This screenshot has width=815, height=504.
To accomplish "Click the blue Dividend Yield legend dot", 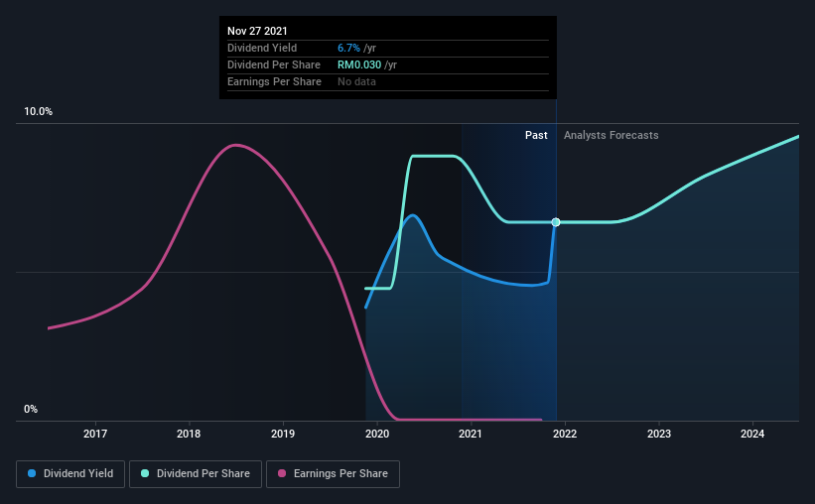I will [x=32, y=473].
